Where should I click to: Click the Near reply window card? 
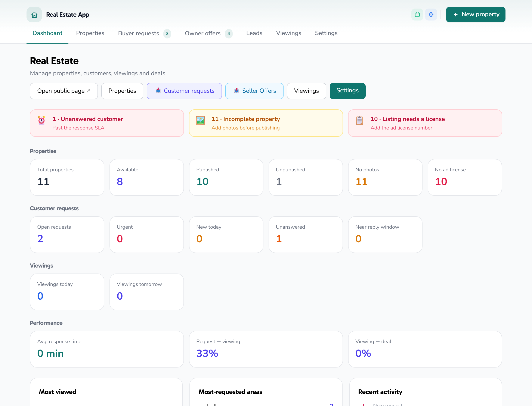point(385,235)
